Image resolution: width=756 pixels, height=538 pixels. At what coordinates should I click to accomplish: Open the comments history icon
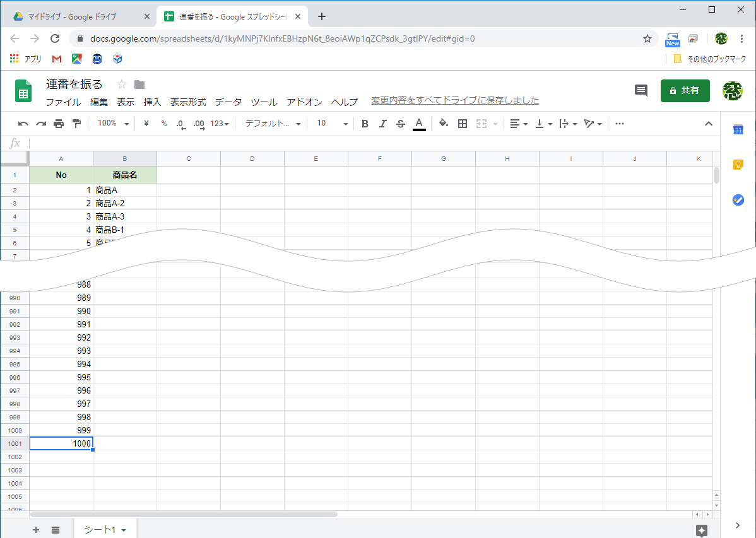click(x=641, y=91)
